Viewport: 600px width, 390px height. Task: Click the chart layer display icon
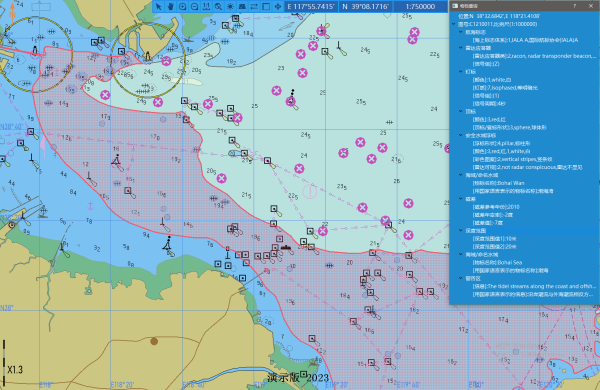242,7
